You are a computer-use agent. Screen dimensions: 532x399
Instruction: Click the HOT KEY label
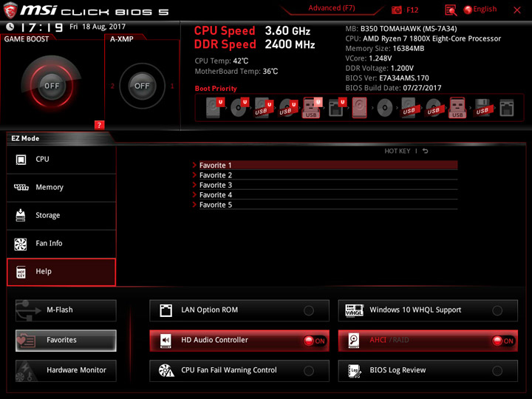point(398,151)
